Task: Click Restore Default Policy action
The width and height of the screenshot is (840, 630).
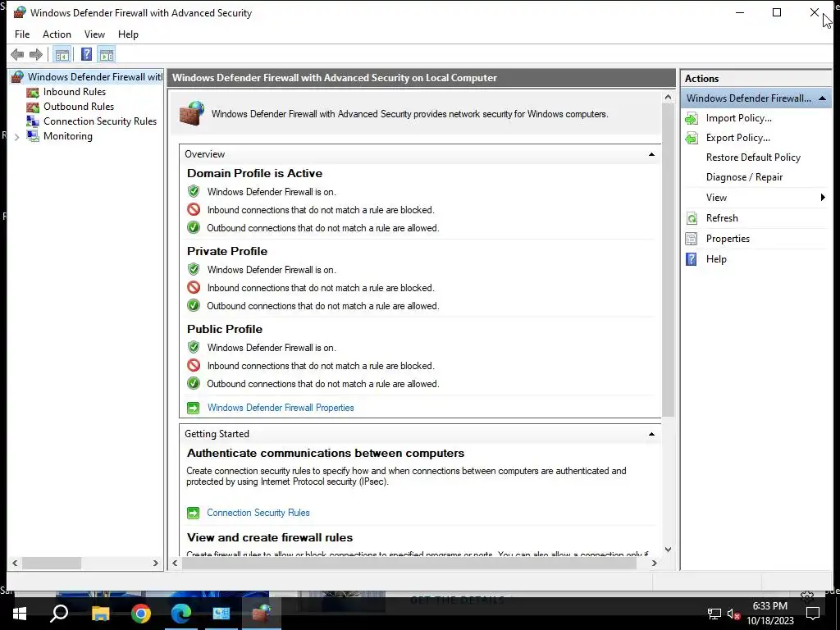Action: click(x=753, y=157)
